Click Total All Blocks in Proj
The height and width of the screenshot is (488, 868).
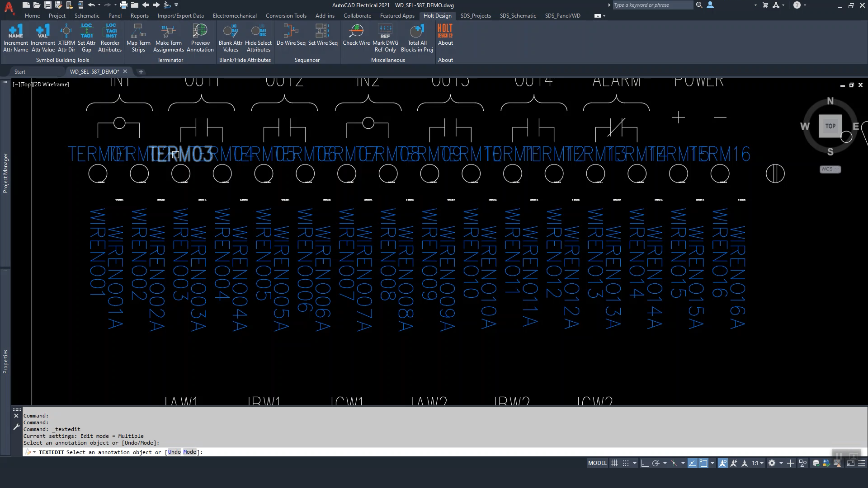[x=417, y=38]
